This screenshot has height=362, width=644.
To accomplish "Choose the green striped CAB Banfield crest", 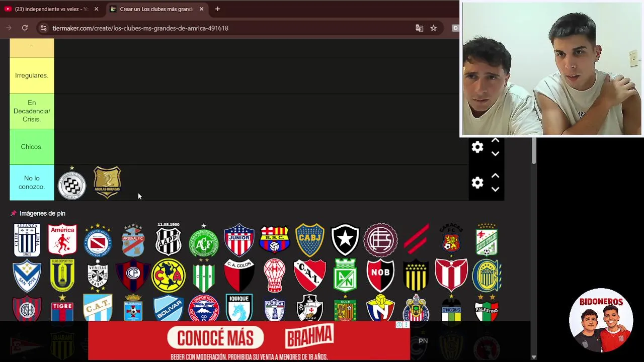I will 204,275.
